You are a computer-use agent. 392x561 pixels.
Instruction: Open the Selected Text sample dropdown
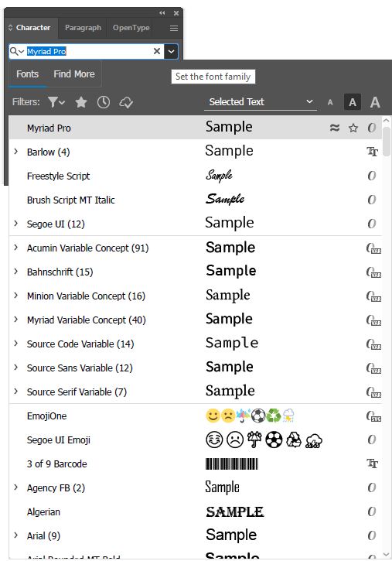261,102
